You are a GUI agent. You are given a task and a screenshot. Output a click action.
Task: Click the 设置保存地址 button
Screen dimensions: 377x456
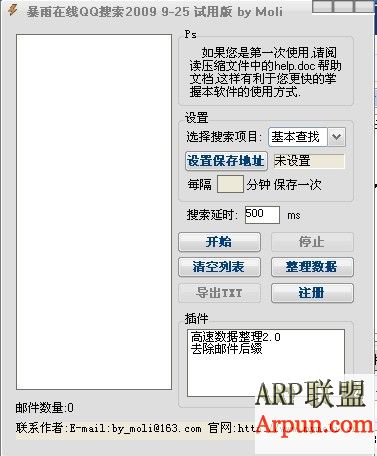pyautogui.click(x=226, y=161)
